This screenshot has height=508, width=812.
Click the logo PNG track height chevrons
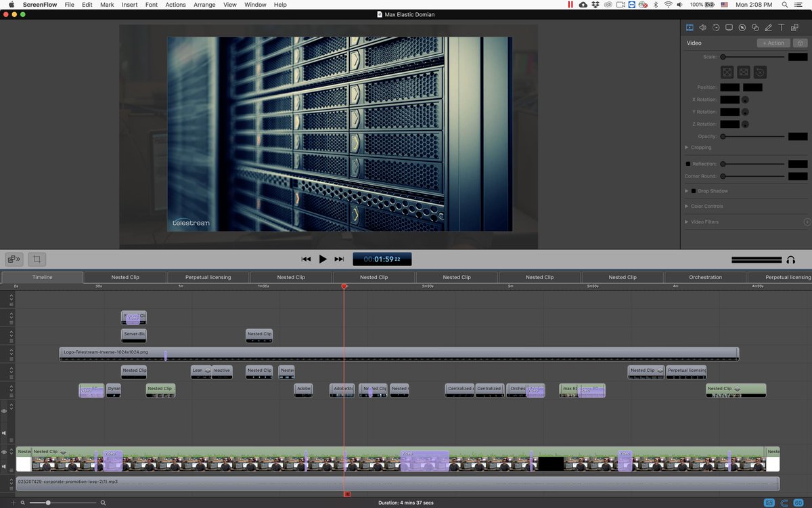point(12,353)
